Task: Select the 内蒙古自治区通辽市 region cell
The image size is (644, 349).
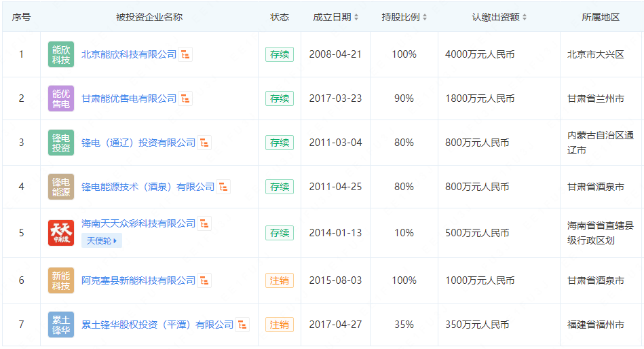Action: pos(601,143)
